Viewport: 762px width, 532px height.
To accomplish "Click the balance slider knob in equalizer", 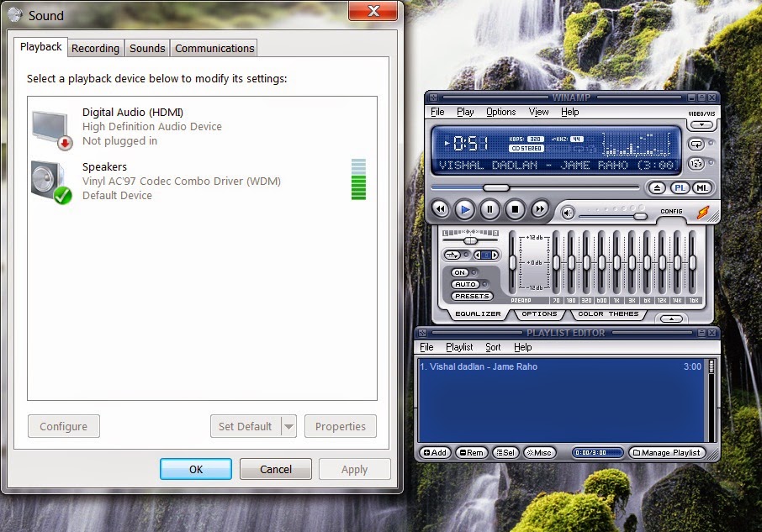I will 470,240.
